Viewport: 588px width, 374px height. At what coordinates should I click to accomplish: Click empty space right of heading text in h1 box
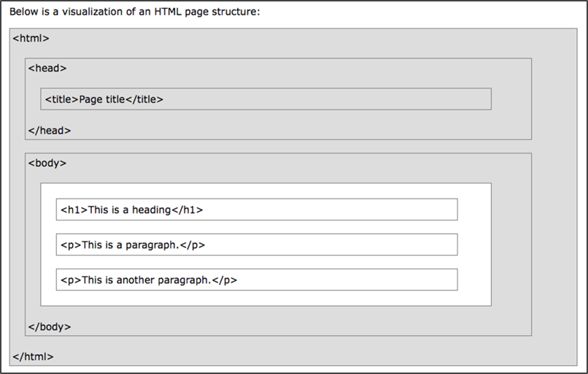pyautogui.click(x=328, y=210)
